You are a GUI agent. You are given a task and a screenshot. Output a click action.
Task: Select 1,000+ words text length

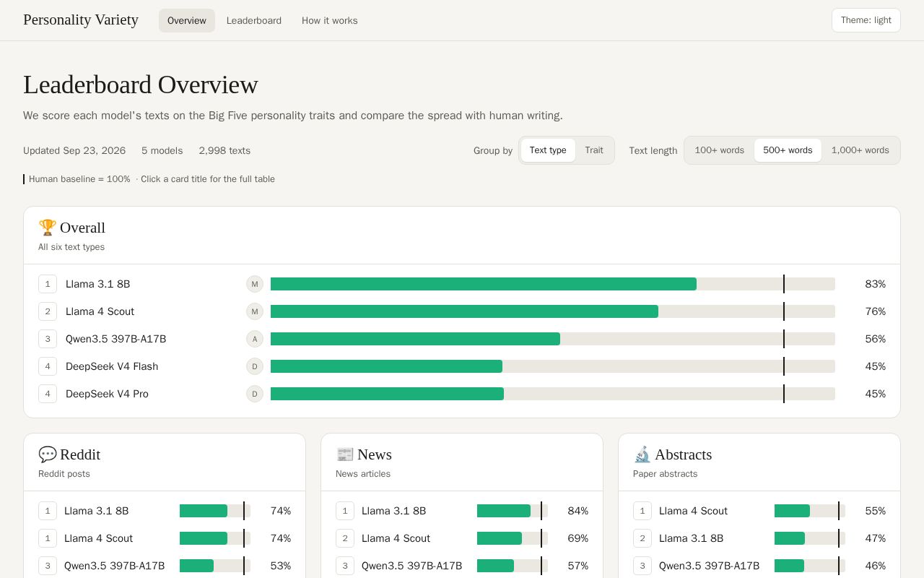(x=860, y=150)
